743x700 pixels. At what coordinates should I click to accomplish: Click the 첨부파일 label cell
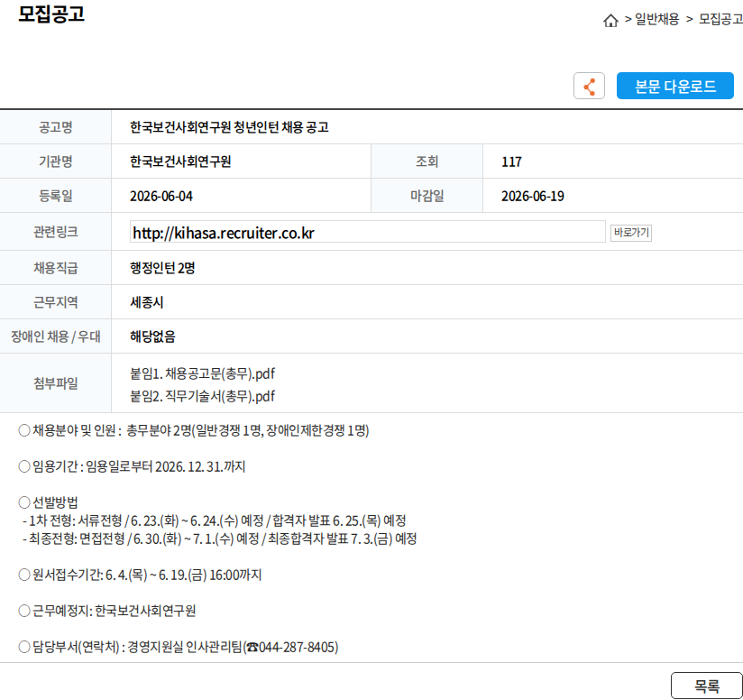[x=55, y=383]
